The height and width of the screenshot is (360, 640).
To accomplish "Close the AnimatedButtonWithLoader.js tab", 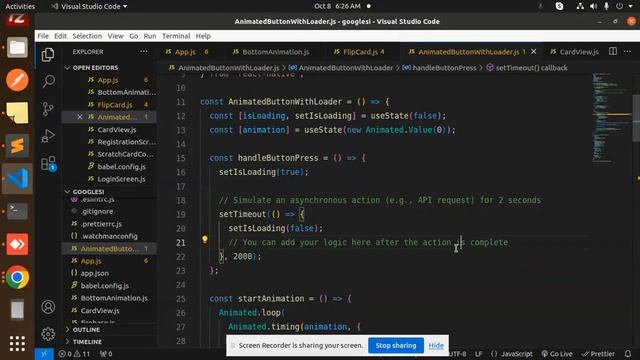I will [x=533, y=52].
